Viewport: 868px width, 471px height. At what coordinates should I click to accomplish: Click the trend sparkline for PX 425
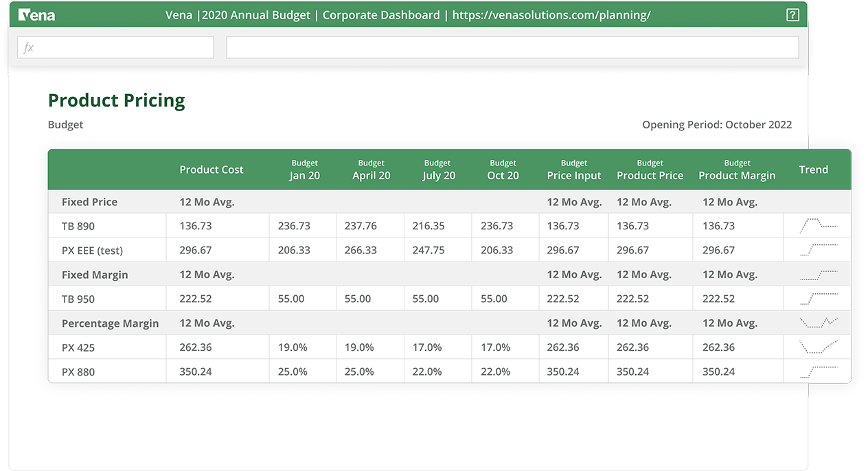click(x=816, y=347)
